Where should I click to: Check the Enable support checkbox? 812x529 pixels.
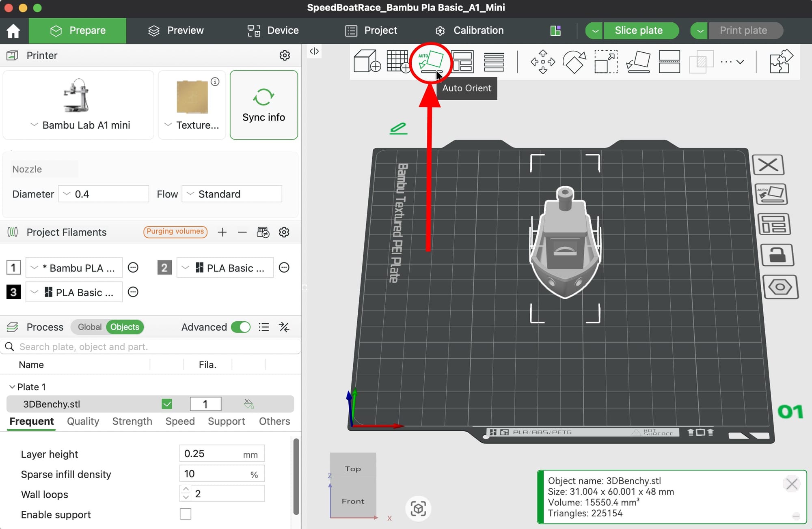[x=186, y=514]
